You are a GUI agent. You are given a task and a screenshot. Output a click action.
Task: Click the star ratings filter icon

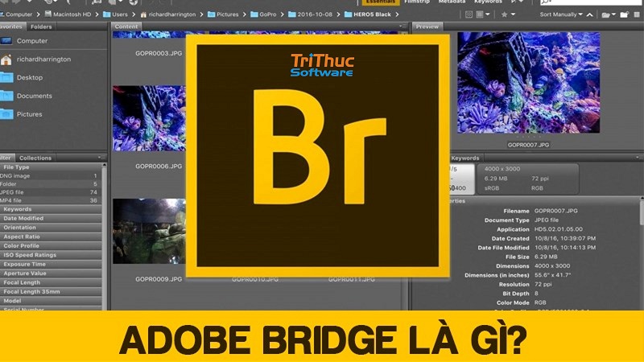[505, 14]
